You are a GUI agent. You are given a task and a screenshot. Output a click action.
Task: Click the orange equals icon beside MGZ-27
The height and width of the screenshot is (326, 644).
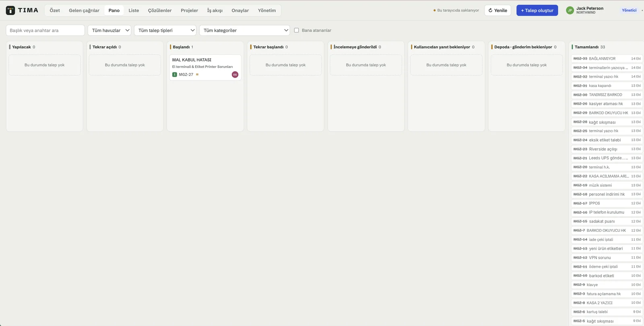pyautogui.click(x=197, y=74)
